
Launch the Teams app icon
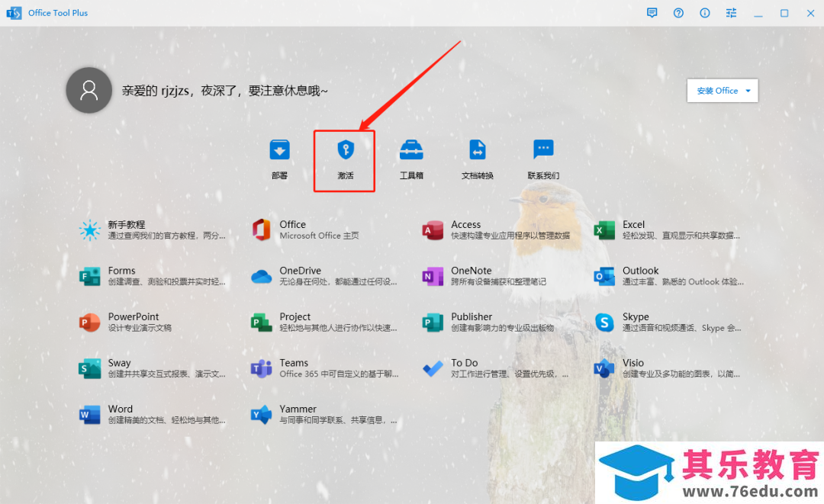point(261,368)
